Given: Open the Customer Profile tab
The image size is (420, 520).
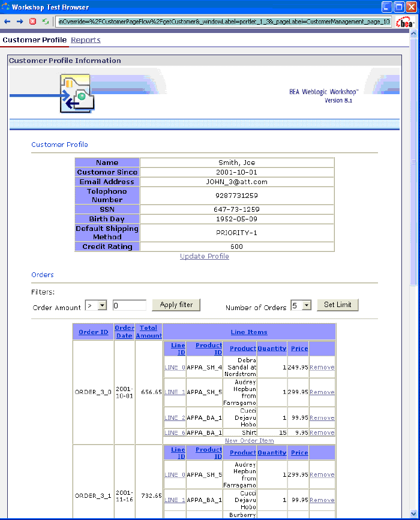Looking at the screenshot, I should tap(35, 40).
